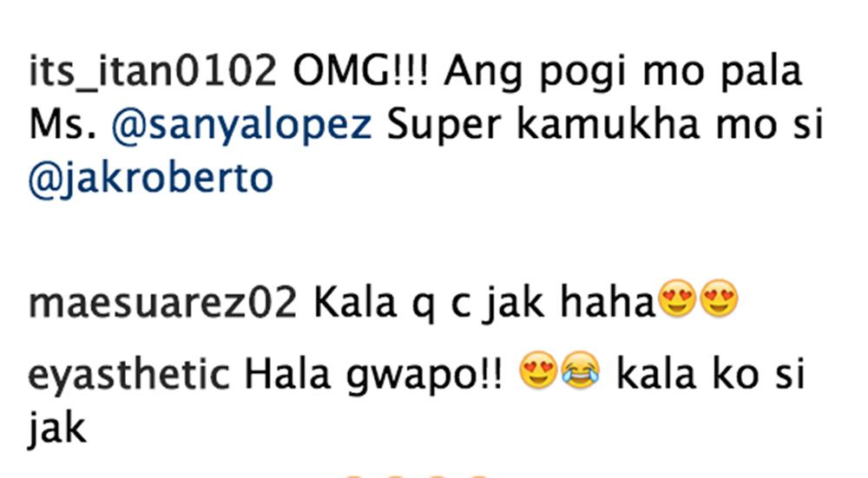
Task: Click the Ms. text before @sanyalopez
Action: coord(63,125)
